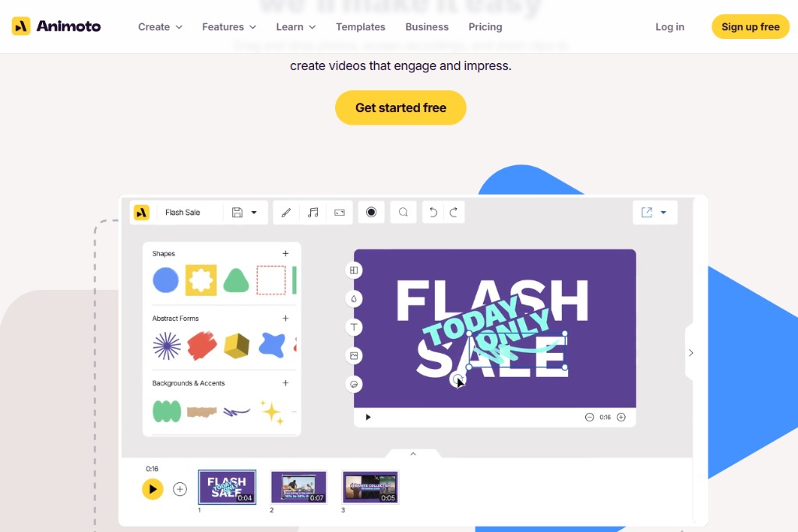798x532 pixels.
Task: Click the Get started free button
Action: click(x=401, y=107)
